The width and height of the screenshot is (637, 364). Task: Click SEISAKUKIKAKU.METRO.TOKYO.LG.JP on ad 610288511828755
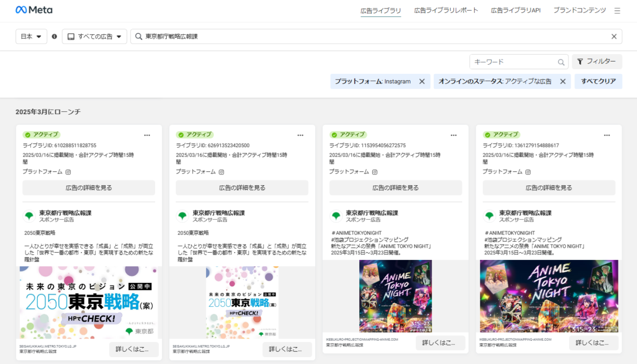pyautogui.click(x=48, y=346)
